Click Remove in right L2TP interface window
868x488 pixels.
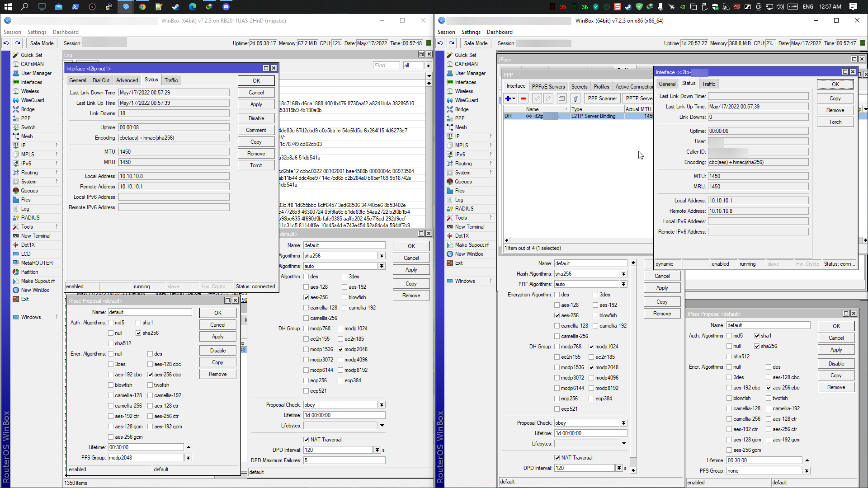click(835, 110)
